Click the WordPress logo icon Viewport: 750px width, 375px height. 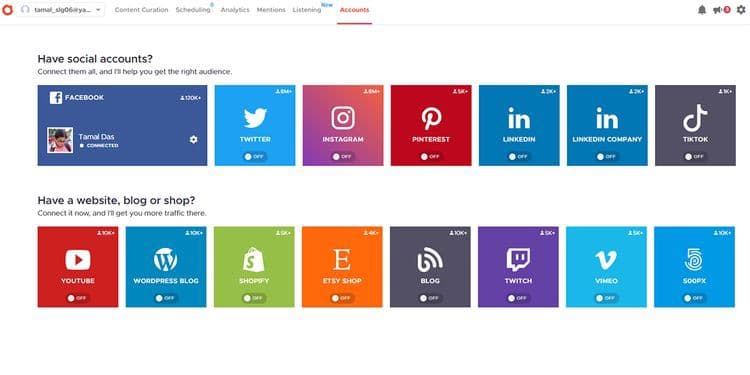[165, 260]
